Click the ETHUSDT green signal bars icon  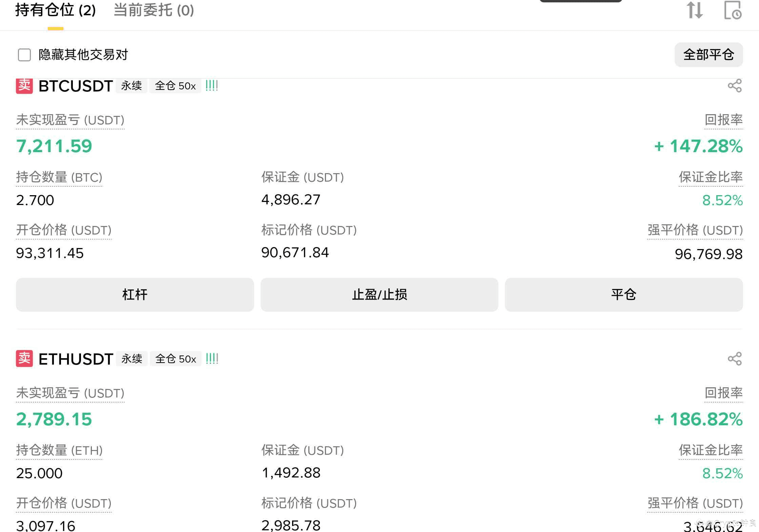(x=212, y=359)
